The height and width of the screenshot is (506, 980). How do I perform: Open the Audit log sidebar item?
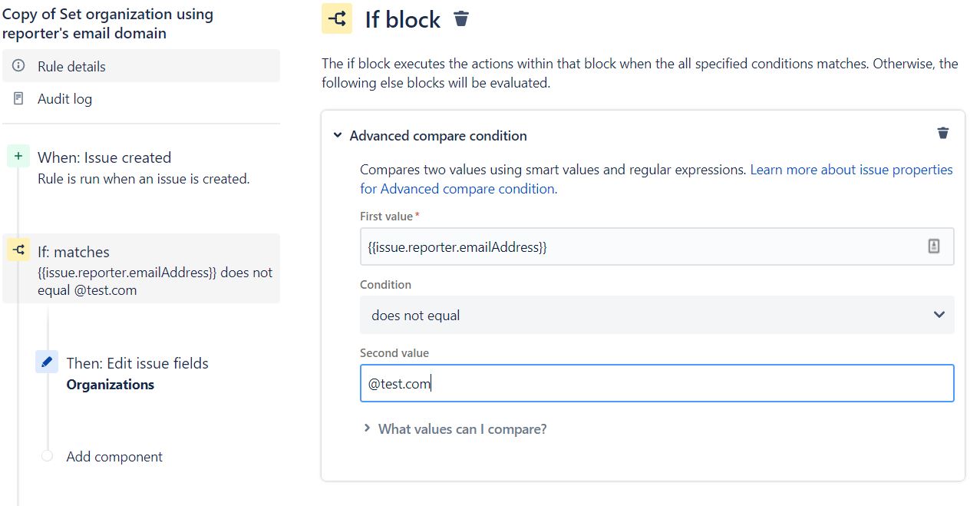pos(141,98)
